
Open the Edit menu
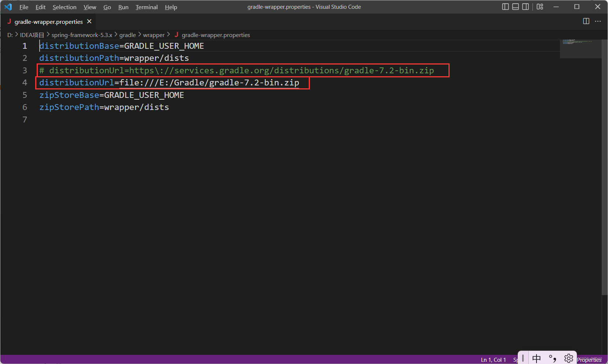coord(40,7)
